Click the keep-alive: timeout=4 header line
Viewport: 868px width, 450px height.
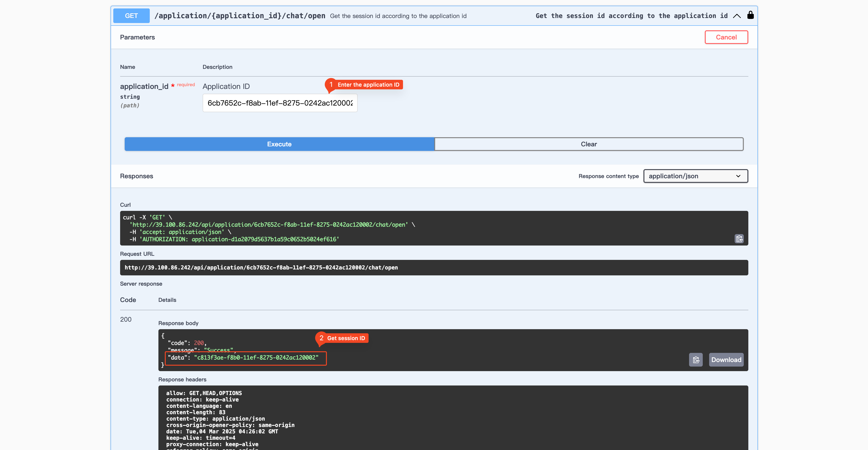pos(201,438)
